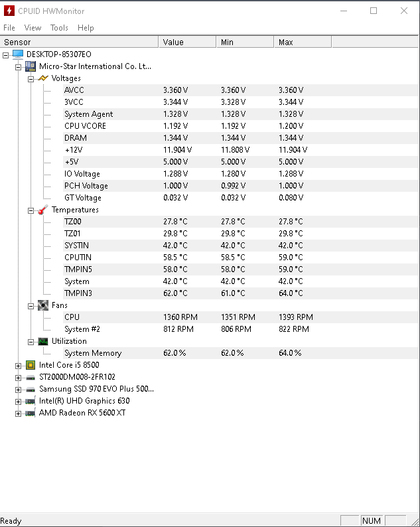
Task: Select the +12V voltage row
Action: pos(241,150)
